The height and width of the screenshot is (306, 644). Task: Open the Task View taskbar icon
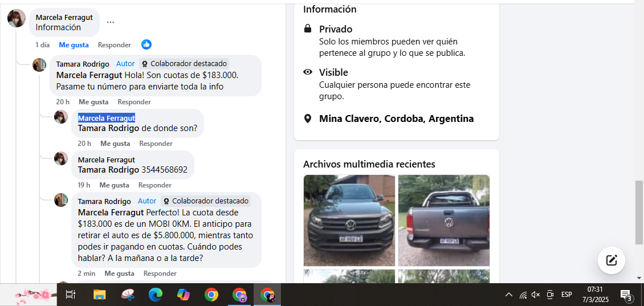coord(71,295)
